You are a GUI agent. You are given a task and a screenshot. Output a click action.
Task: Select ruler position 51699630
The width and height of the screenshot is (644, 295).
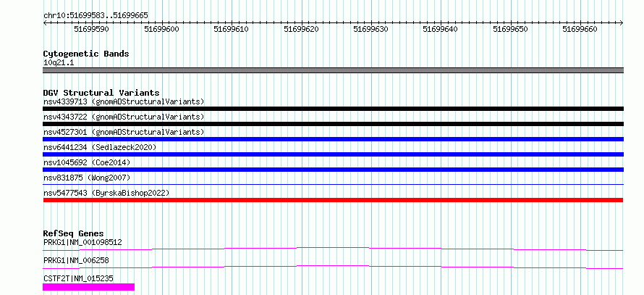click(371, 29)
